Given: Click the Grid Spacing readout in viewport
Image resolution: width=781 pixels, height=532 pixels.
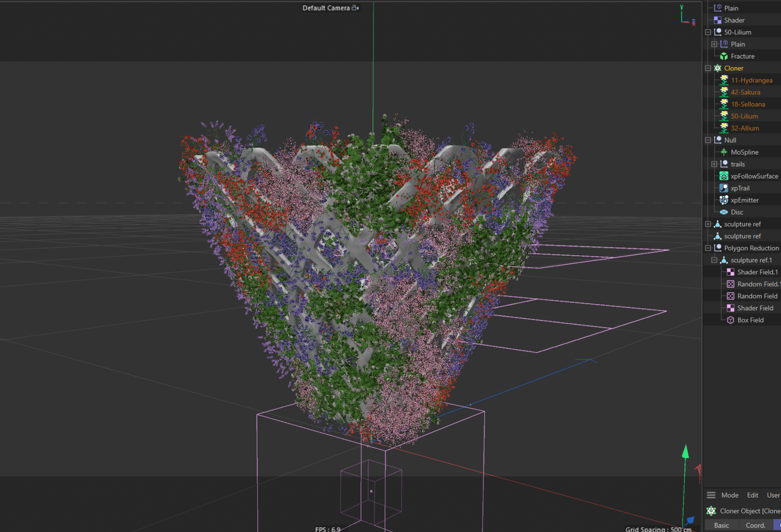Looking at the screenshot, I should pos(659,529).
